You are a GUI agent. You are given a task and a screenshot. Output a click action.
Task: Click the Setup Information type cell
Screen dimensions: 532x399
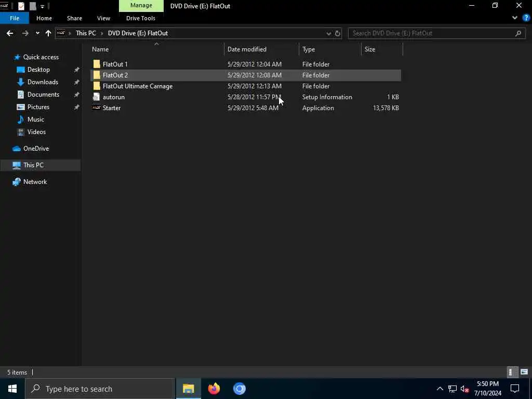(327, 97)
